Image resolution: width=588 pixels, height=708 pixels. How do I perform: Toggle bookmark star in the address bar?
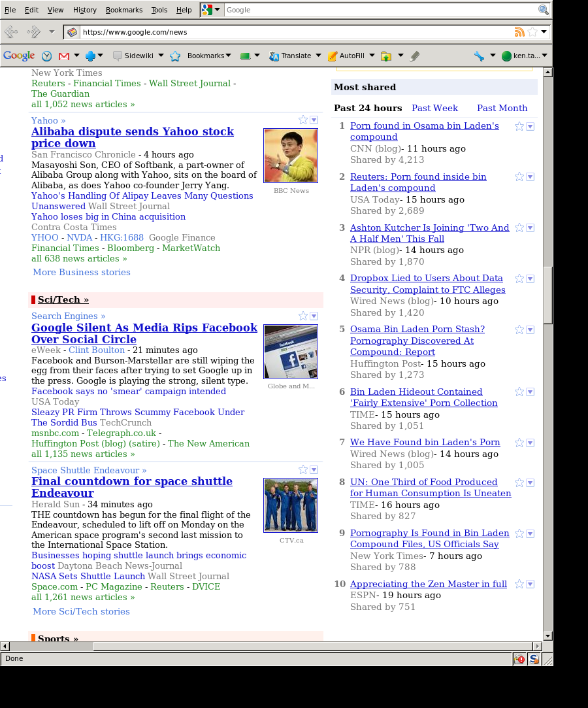[532, 32]
